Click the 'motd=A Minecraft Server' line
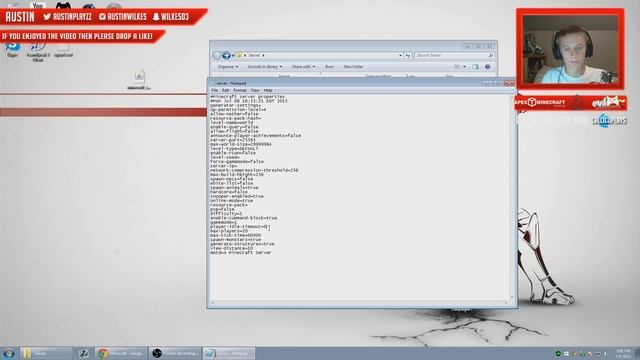The width and height of the screenshot is (640, 360). pos(241,253)
